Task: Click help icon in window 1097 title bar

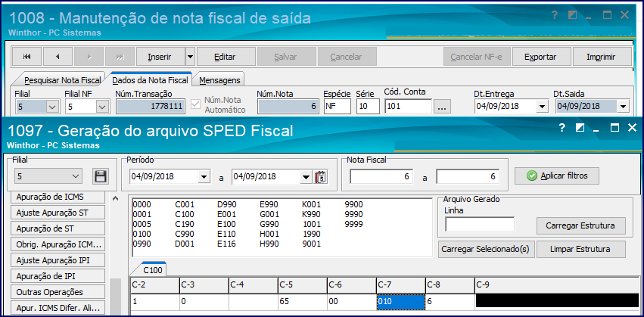Action: click(x=562, y=128)
